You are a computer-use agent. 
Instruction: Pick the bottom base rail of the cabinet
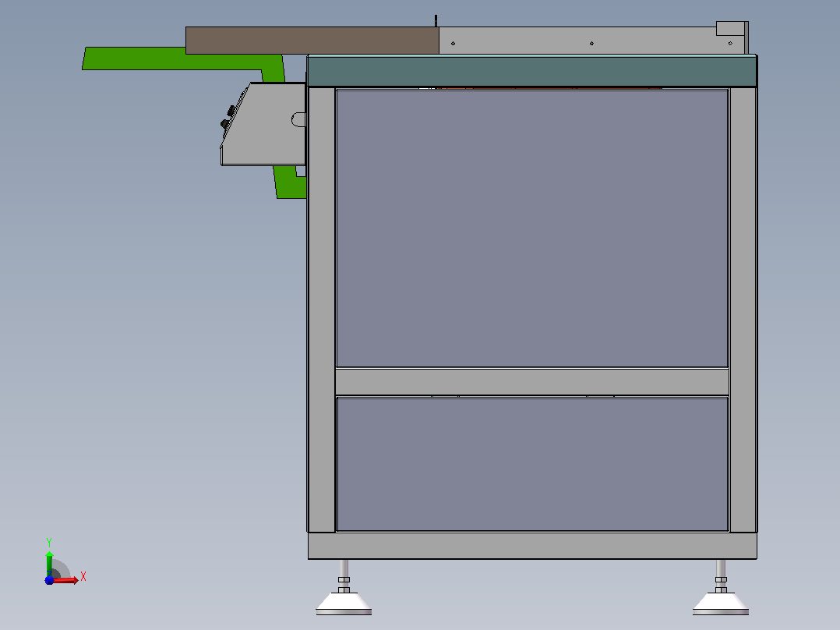click(x=532, y=546)
